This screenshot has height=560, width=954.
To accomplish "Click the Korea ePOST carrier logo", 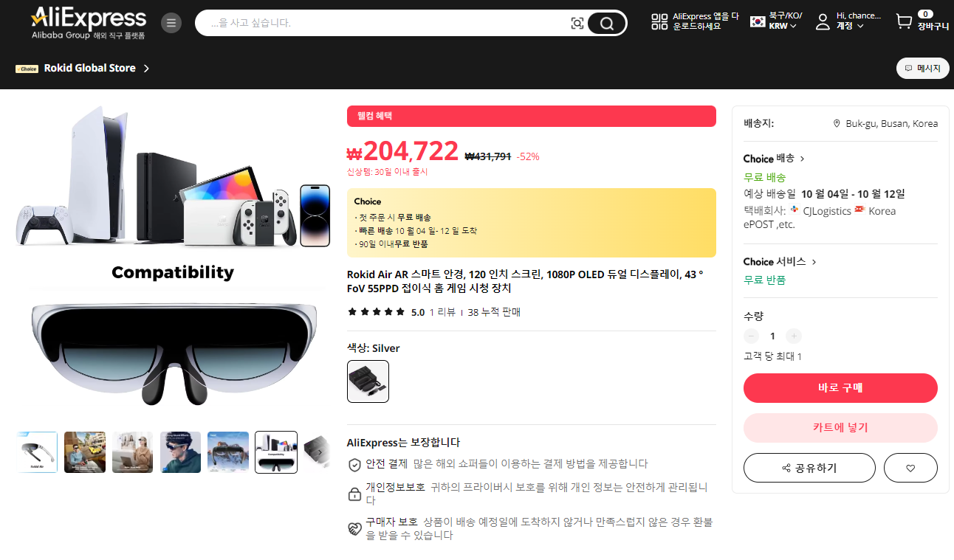I will pyautogui.click(x=859, y=210).
